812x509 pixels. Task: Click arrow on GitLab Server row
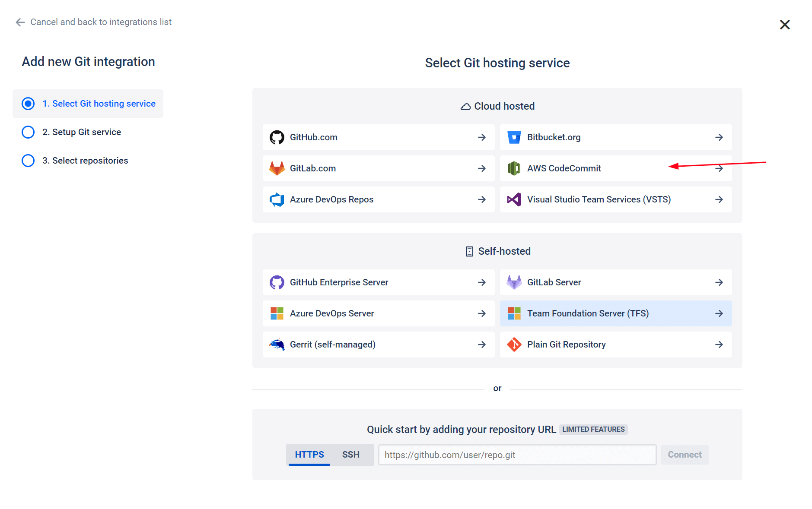click(719, 282)
